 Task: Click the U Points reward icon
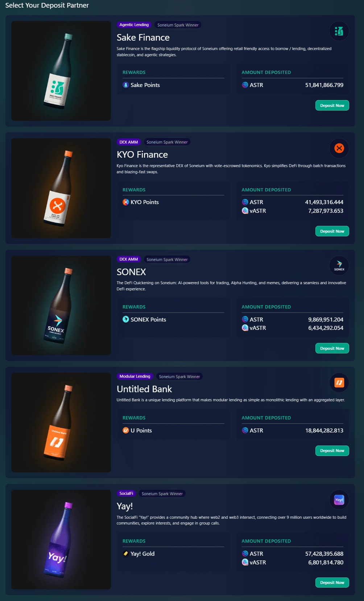click(x=126, y=431)
